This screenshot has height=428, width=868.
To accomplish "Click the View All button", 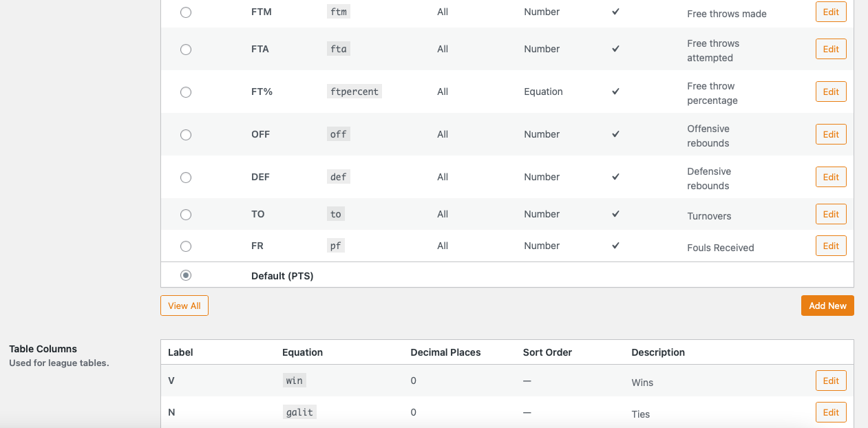I will [x=184, y=306].
